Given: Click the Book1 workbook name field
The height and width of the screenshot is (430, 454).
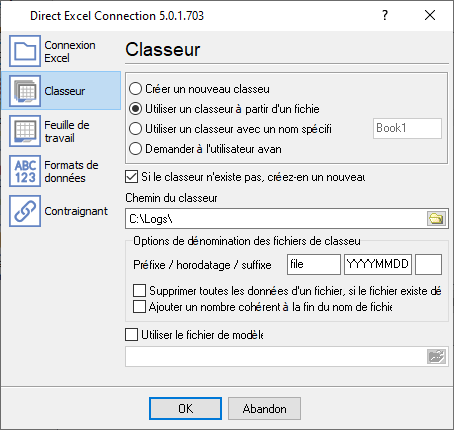Looking at the screenshot, I should tap(407, 128).
